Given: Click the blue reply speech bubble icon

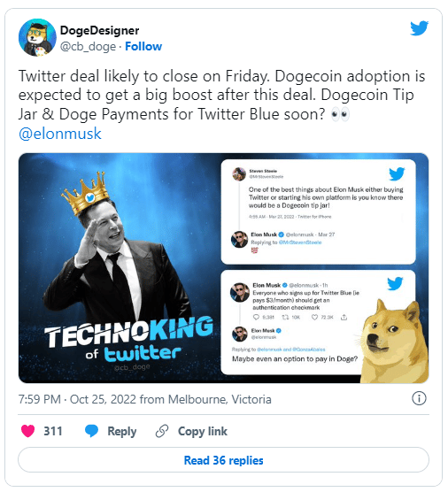Looking at the screenshot, I should click(92, 431).
